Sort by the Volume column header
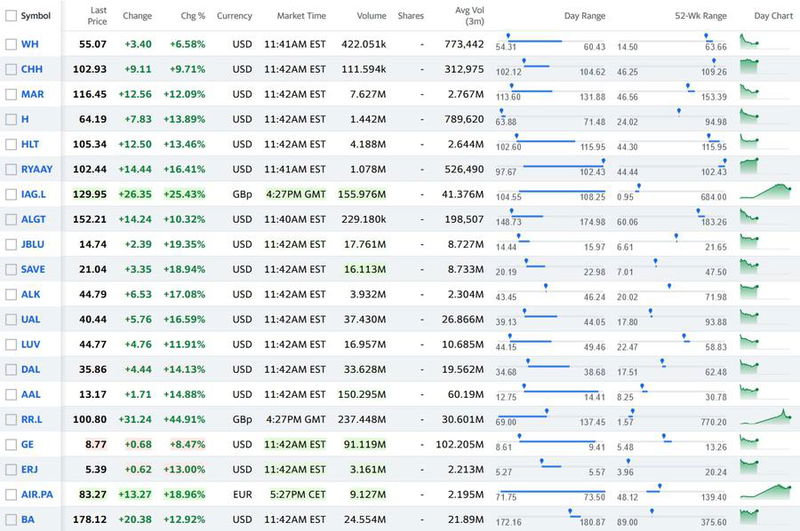The height and width of the screenshot is (531, 800). point(371,16)
